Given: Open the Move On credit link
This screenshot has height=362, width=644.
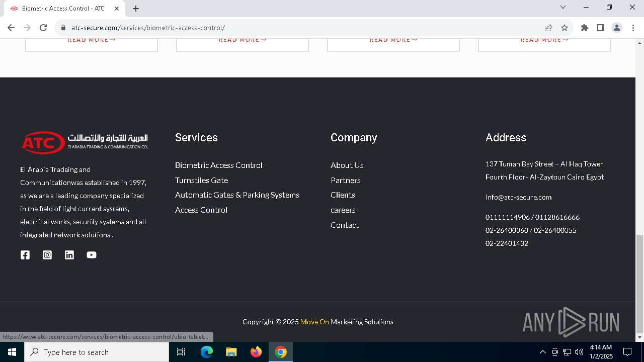Looking at the screenshot, I should [314, 322].
